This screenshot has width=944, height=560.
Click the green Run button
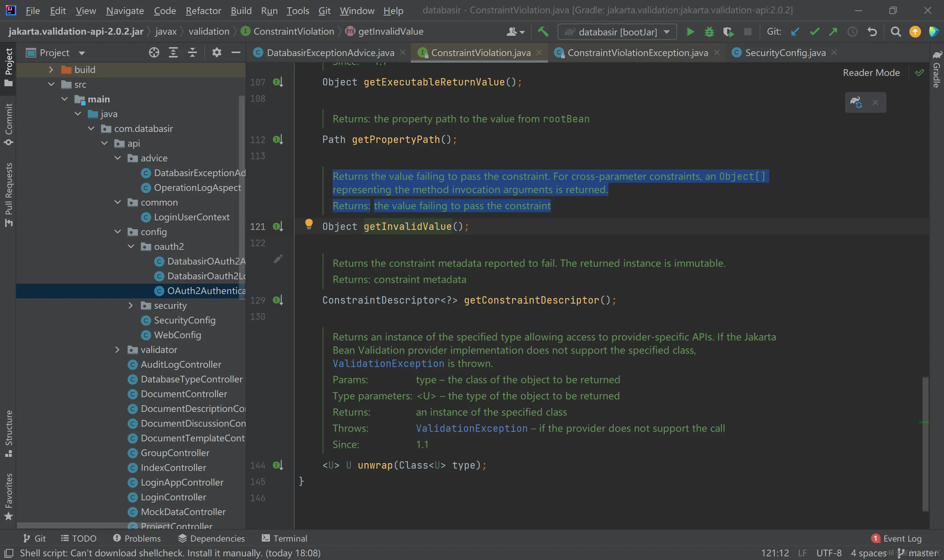[690, 32]
